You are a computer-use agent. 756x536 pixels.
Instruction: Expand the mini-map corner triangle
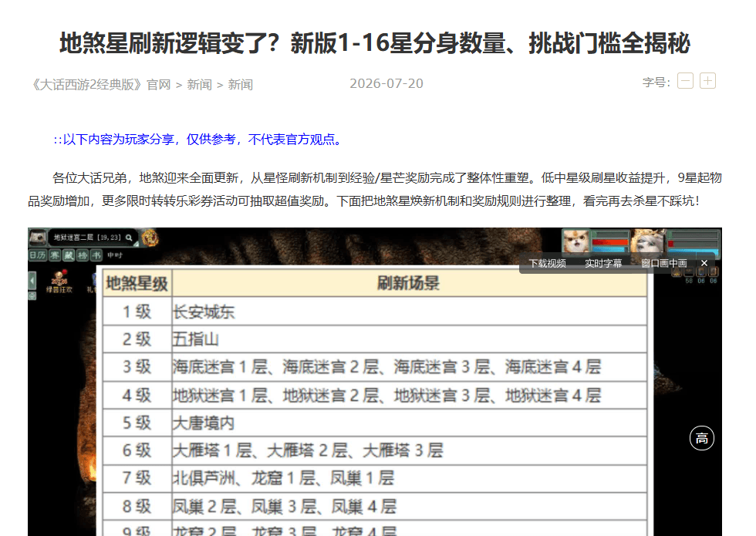tap(136, 244)
